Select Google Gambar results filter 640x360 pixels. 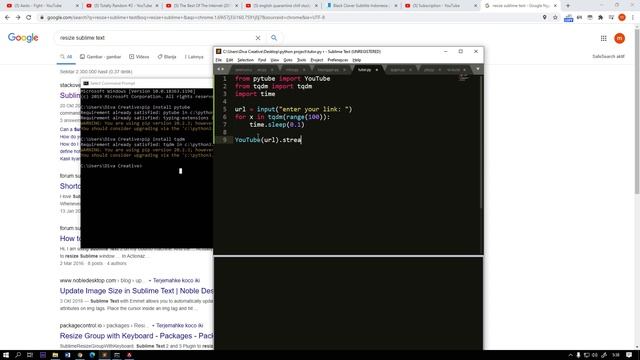click(100, 57)
